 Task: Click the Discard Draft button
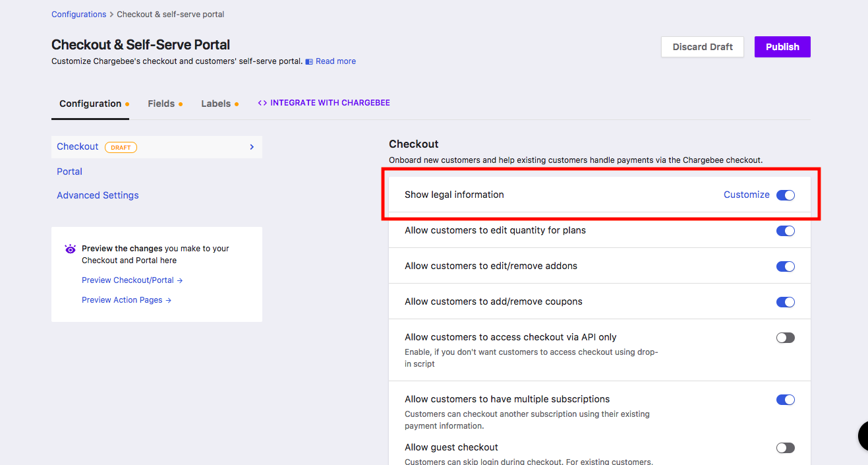click(x=703, y=47)
